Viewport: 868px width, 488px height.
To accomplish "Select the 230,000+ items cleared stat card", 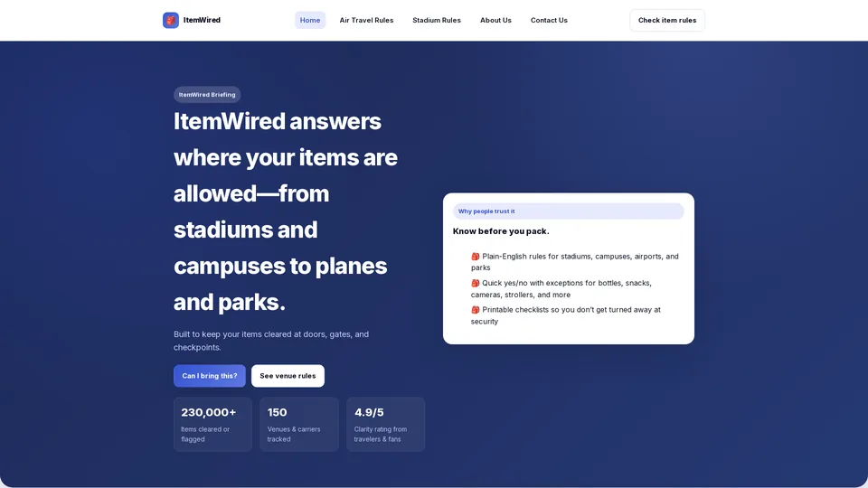I will [x=212, y=425].
